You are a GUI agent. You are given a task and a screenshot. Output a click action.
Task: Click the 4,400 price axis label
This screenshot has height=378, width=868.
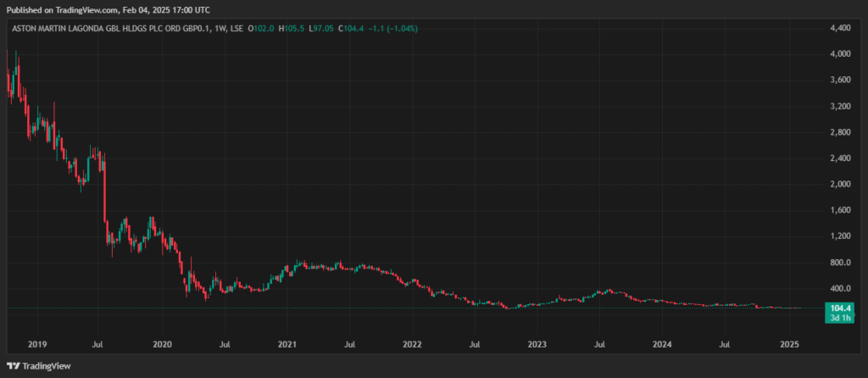tap(840, 28)
